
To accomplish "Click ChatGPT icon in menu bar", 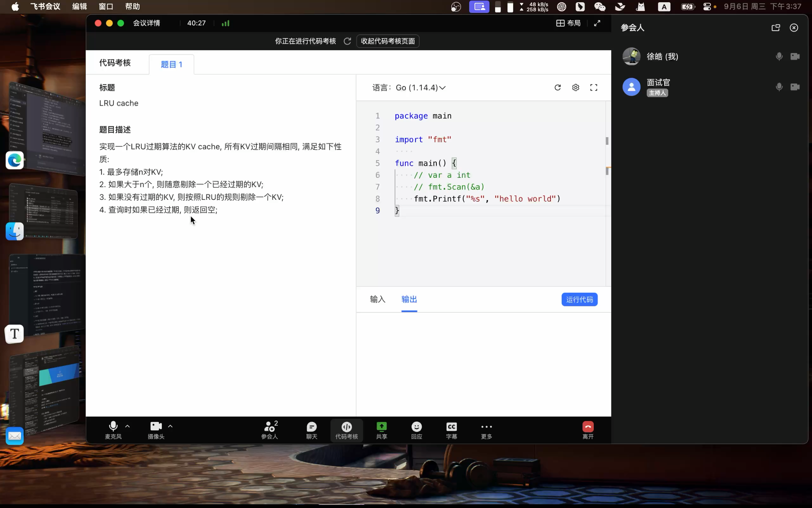I will [562, 7].
